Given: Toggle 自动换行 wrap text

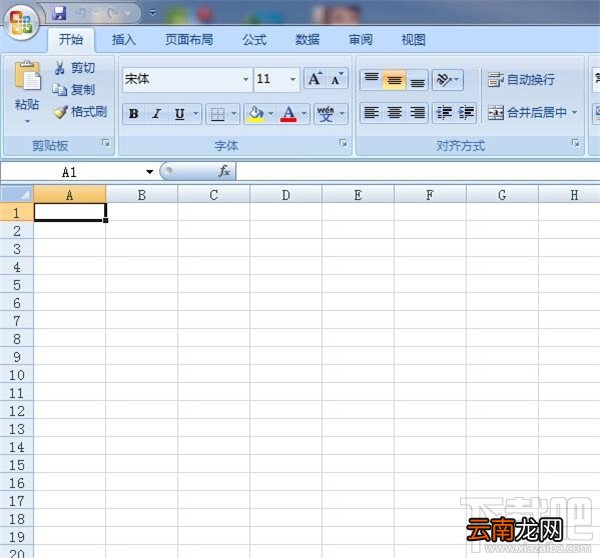Looking at the screenshot, I should 521,80.
